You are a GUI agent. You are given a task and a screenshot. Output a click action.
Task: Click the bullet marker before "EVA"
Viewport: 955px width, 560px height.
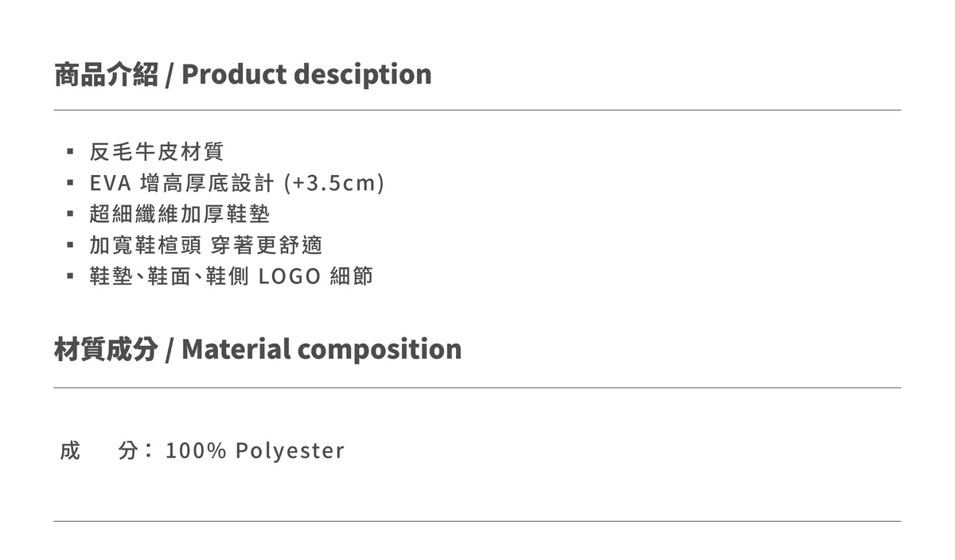70,183
